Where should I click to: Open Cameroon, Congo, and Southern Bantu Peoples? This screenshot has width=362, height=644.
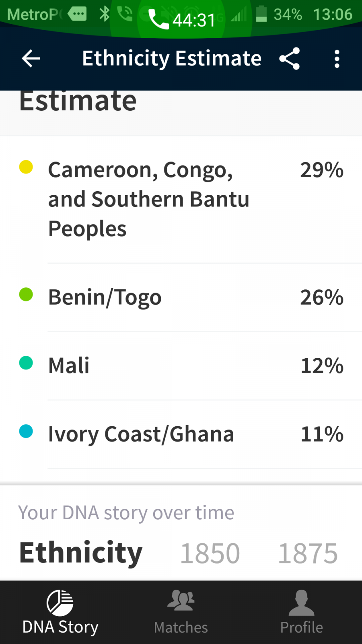point(181,200)
